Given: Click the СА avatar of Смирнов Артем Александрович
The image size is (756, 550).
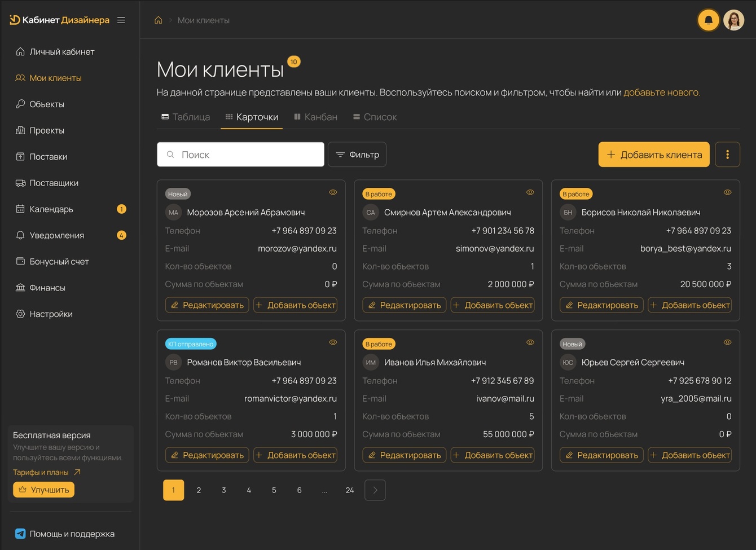Looking at the screenshot, I should click(371, 213).
